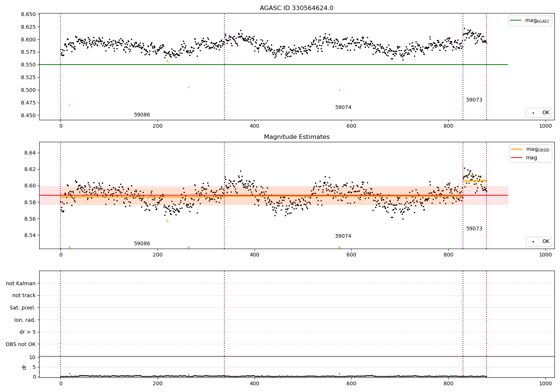Click observation label 59086 in the top plot
The image size is (560, 392).
coord(142,115)
